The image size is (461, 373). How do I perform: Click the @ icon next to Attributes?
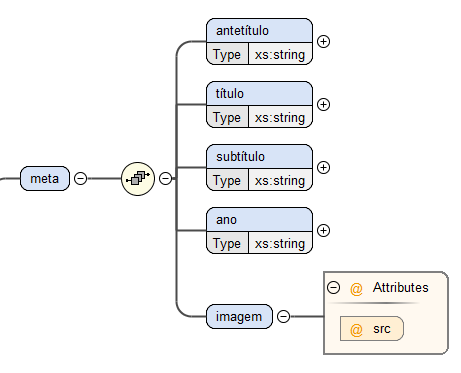[356, 288]
